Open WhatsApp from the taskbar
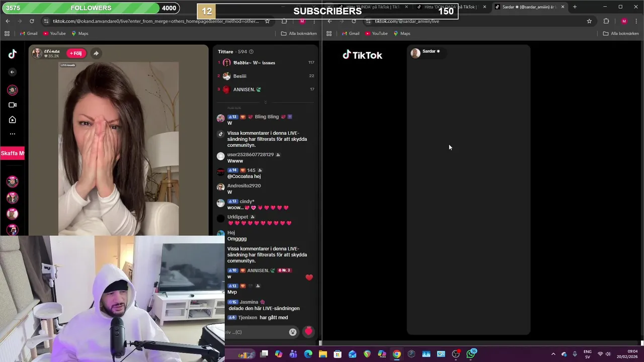The width and height of the screenshot is (644, 362). [x=471, y=354]
